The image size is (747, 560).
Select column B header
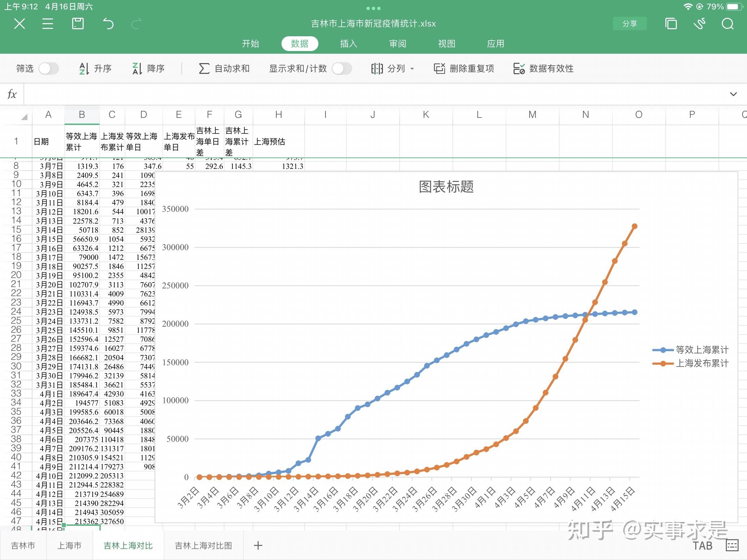(x=82, y=115)
